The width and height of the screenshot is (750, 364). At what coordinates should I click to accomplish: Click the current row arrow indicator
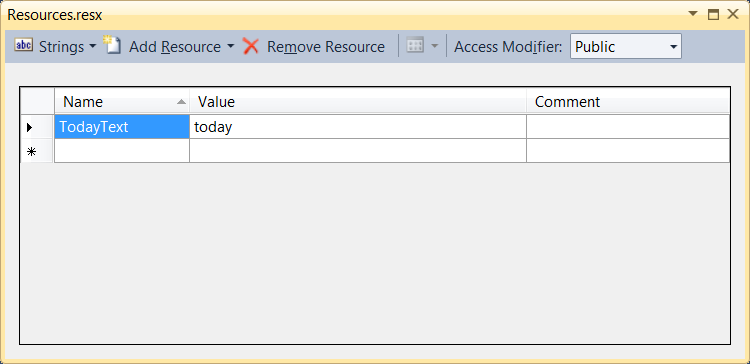(30, 127)
